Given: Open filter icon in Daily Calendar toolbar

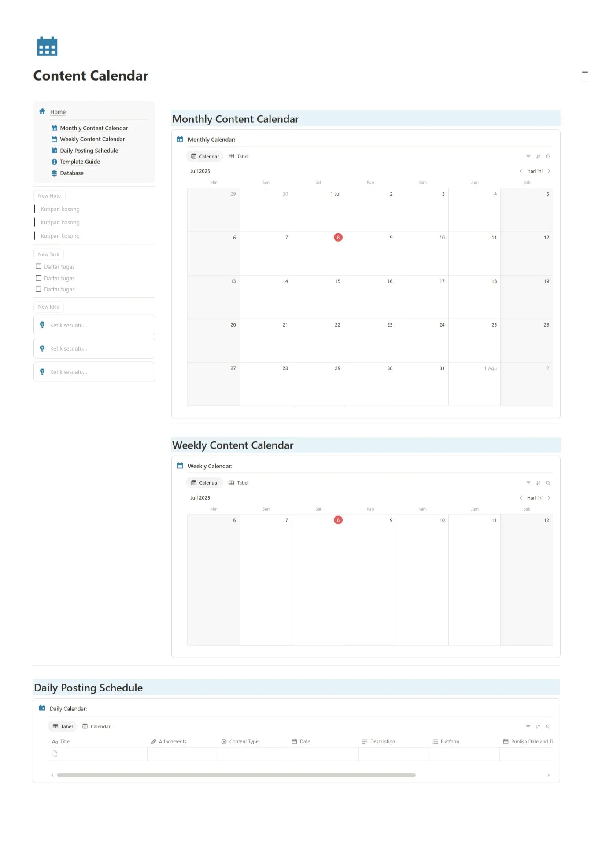Looking at the screenshot, I should pyautogui.click(x=528, y=727).
